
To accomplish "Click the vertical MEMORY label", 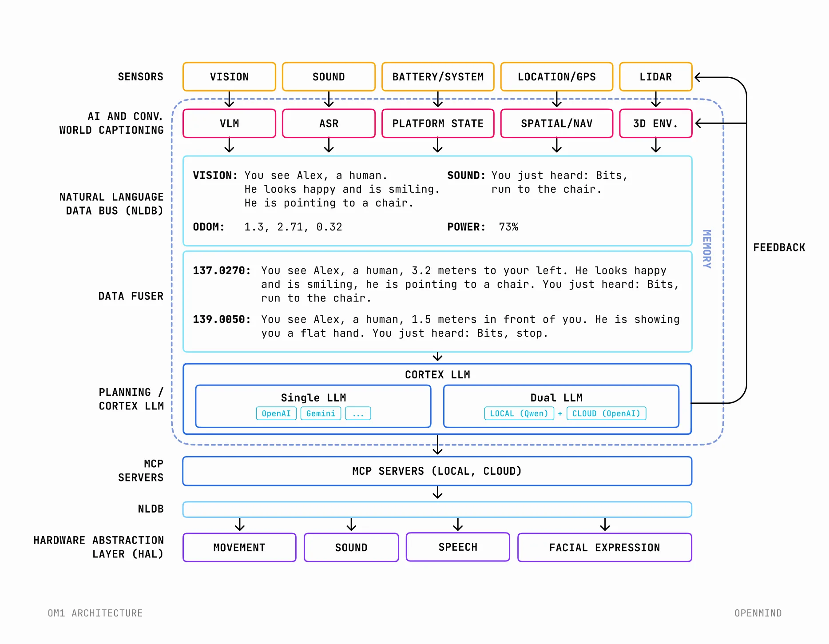I will 707,249.
